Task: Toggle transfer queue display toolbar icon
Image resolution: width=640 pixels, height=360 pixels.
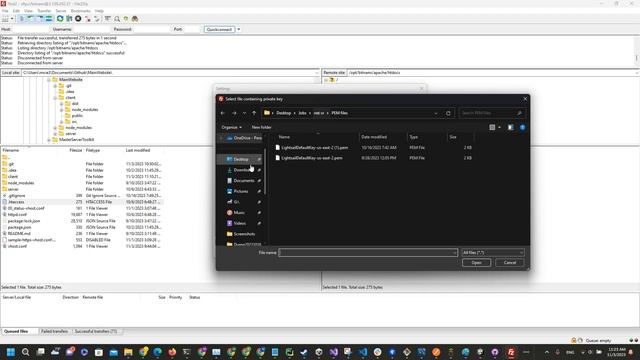Action: [x=49, y=19]
